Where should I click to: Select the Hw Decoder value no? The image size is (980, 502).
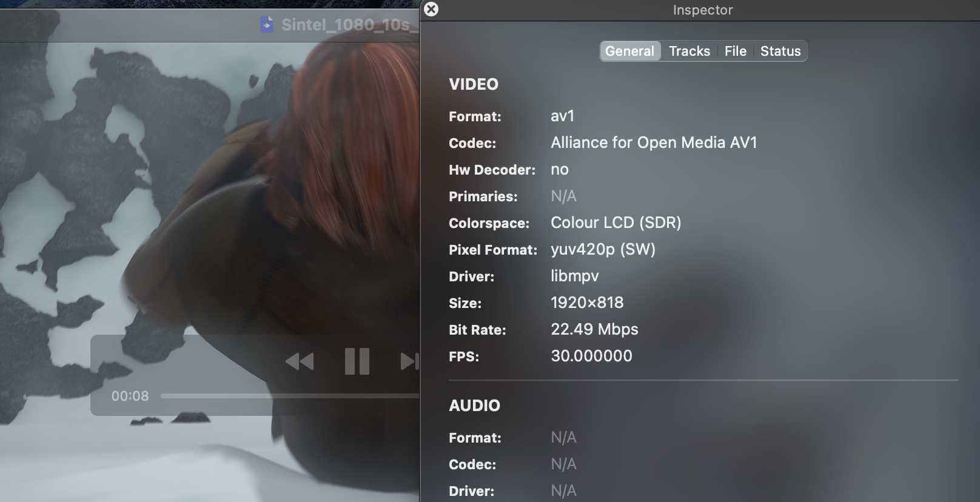(x=560, y=169)
